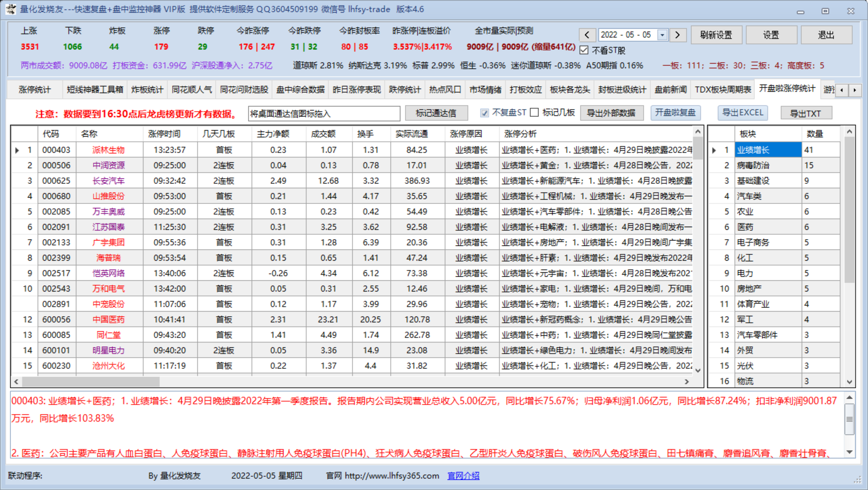Image resolution: width=868 pixels, height=490 pixels.
Task: Click 通达信 icon path input field
Action: (324, 113)
